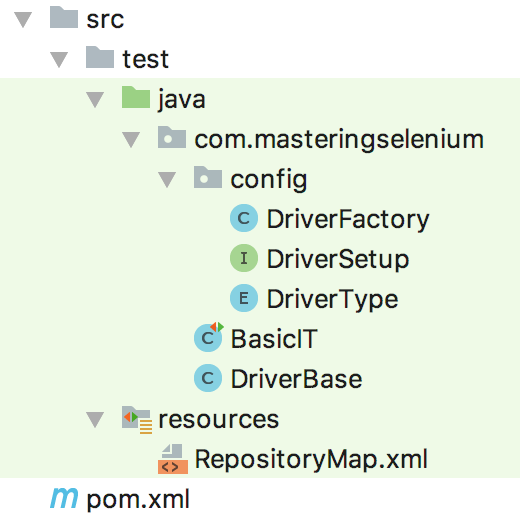
Task: Select the DriverFactory tree item label
Action: [348, 220]
